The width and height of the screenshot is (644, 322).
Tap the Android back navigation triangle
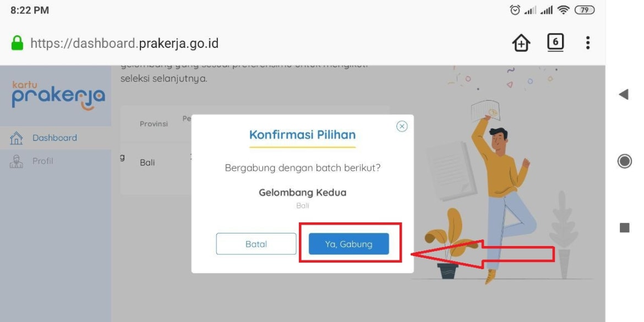click(624, 95)
